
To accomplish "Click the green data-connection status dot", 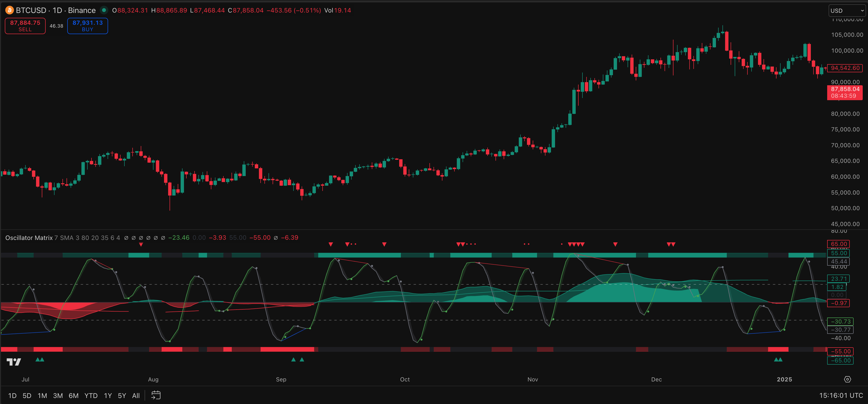I will pos(104,10).
